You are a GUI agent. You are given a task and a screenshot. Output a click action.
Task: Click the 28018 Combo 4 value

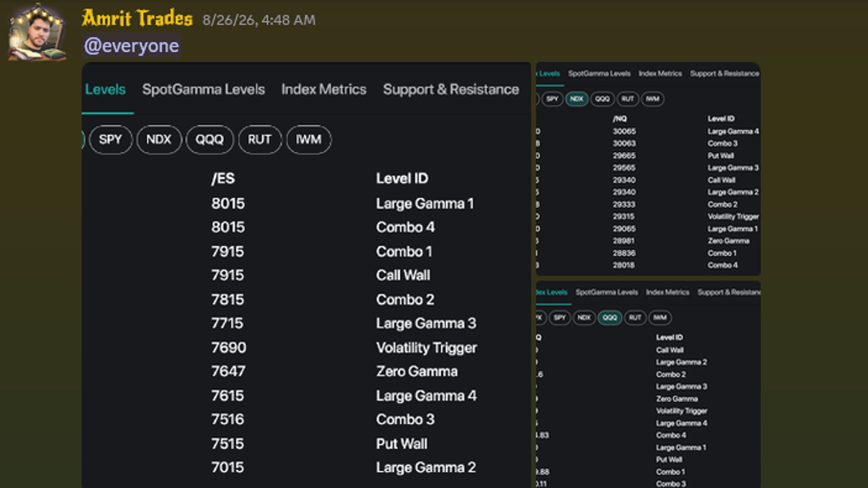coord(624,265)
